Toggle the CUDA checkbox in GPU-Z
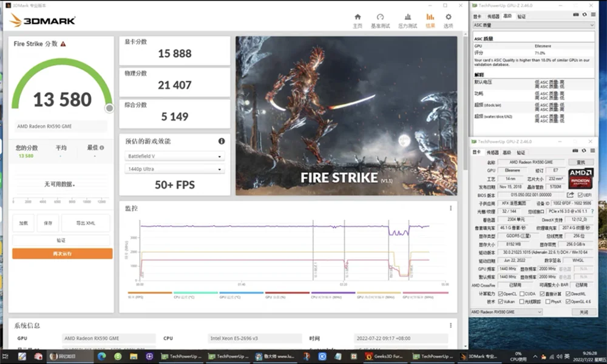Screen dimensions: 607x364 [x=523, y=294]
